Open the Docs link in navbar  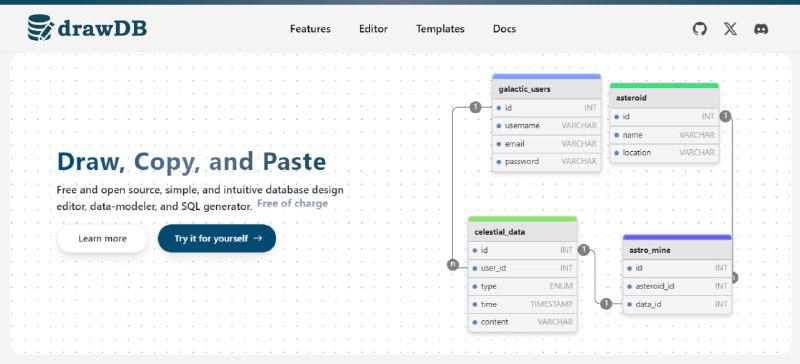504,29
